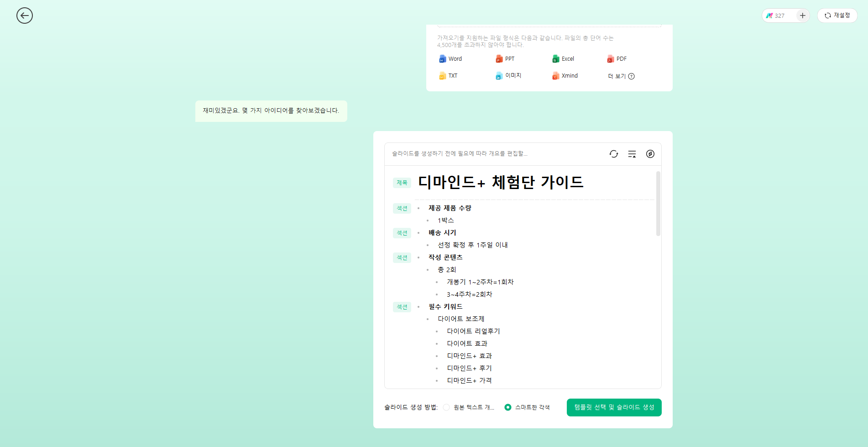
Task: Click the 재설정 reset button
Action: tap(837, 16)
